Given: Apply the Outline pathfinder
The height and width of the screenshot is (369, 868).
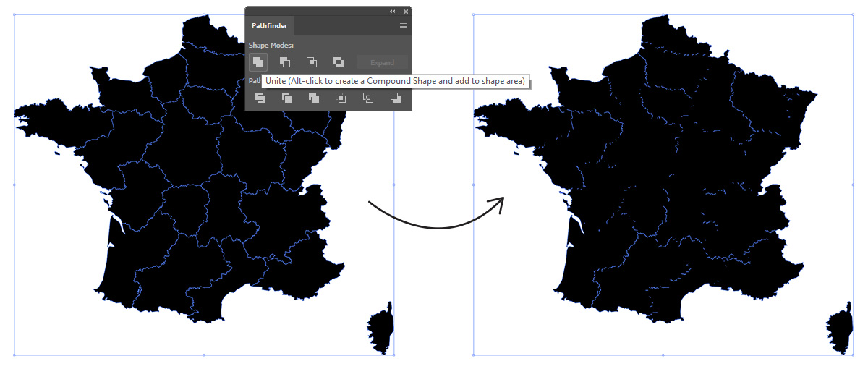Looking at the screenshot, I should (x=368, y=98).
